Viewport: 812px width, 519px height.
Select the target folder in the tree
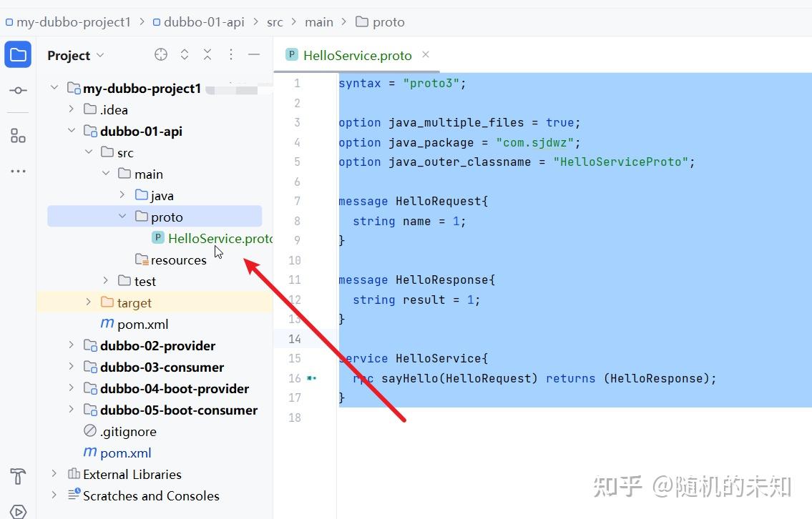133,302
